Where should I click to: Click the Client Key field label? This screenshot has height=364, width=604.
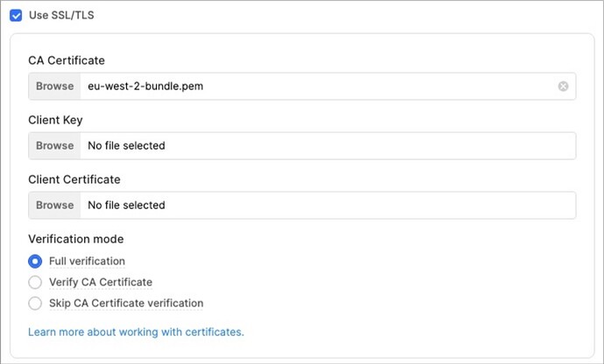[x=55, y=120]
